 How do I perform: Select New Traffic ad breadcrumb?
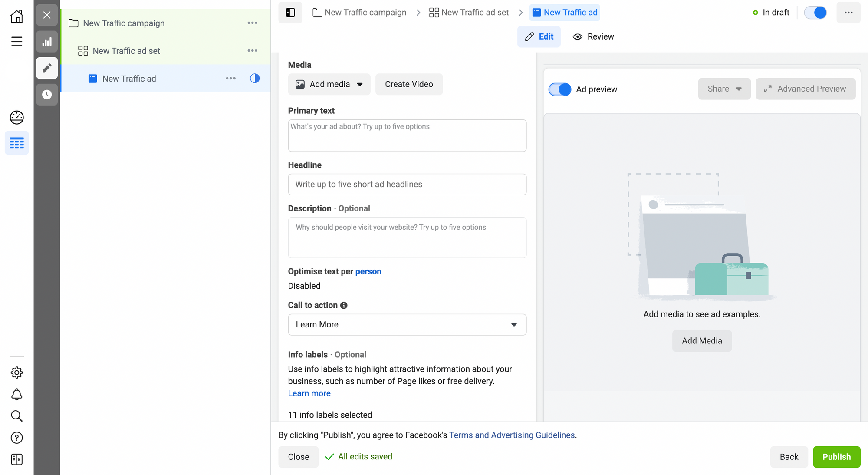pos(565,13)
